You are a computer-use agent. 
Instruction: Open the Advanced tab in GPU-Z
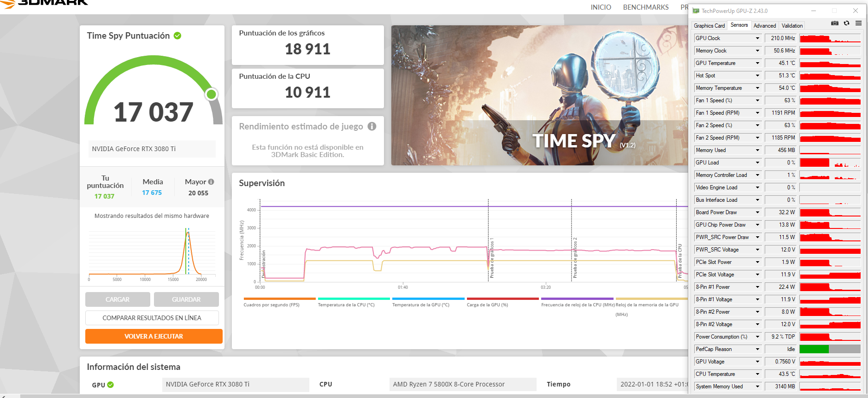pyautogui.click(x=765, y=26)
